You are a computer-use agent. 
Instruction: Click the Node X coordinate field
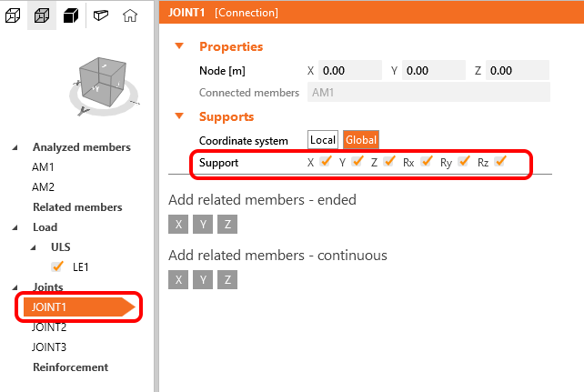coord(350,70)
